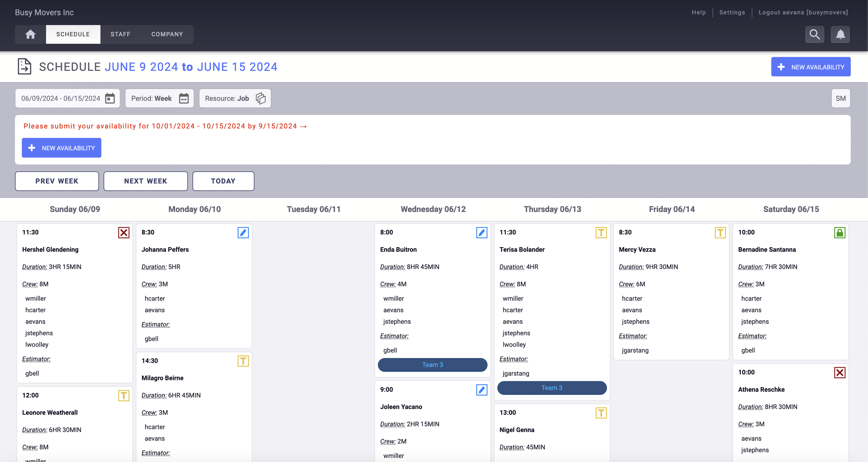This screenshot has height=462, width=868.
Task: Click the T icon on Mercy Vezza job
Action: click(720, 232)
